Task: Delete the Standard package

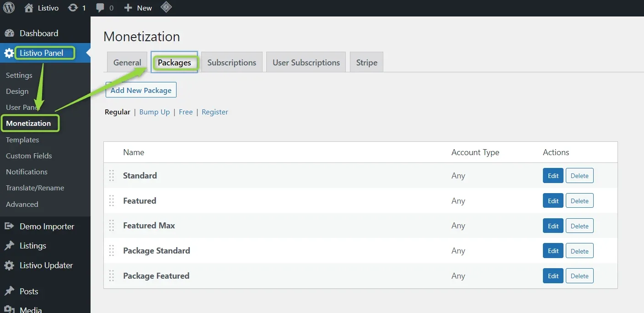Action: pyautogui.click(x=580, y=176)
